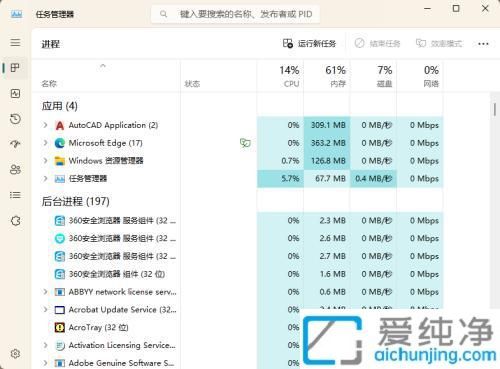Click the efficiency mode leaf icon on Edge row
Screen dimensions: 500x369
point(245,143)
